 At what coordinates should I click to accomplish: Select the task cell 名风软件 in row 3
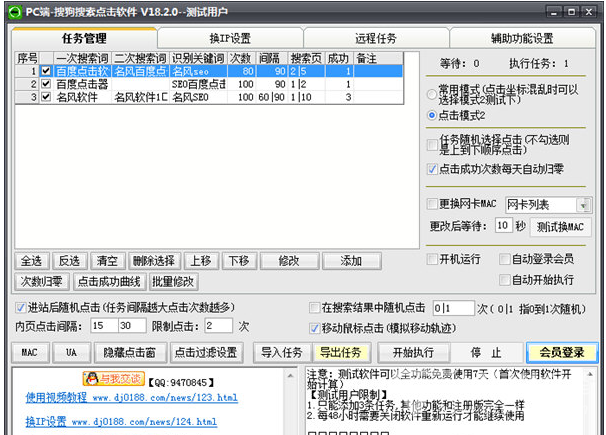[82, 97]
